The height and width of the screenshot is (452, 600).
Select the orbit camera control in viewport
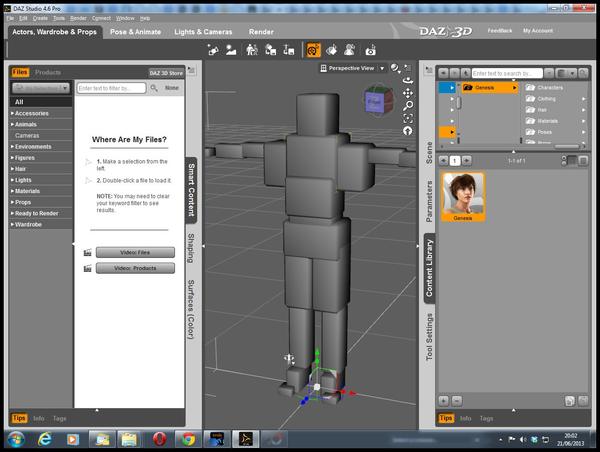tap(408, 81)
